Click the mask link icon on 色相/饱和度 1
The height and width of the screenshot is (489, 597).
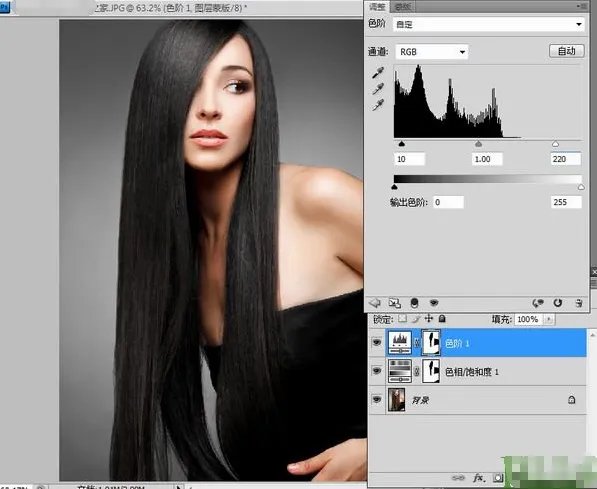417,371
